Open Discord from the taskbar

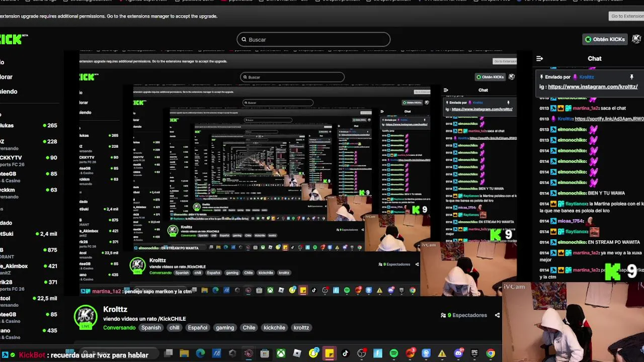pyautogui.click(x=458, y=353)
